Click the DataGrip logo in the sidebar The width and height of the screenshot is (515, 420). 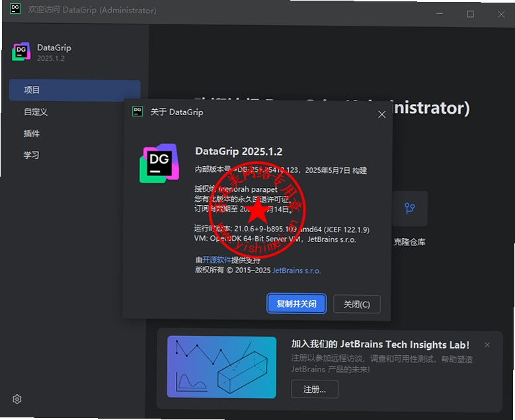tap(21, 52)
